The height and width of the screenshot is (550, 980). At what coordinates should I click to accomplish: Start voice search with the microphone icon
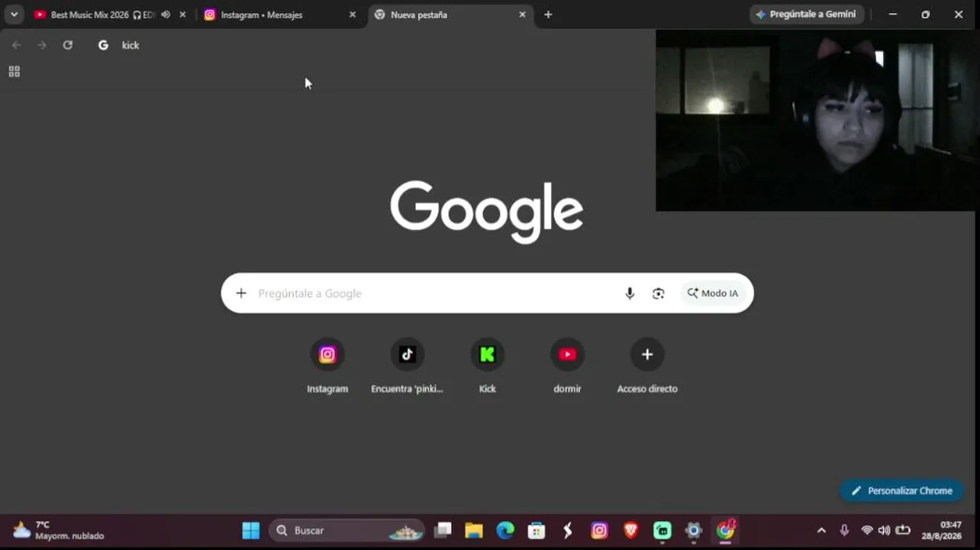(630, 293)
